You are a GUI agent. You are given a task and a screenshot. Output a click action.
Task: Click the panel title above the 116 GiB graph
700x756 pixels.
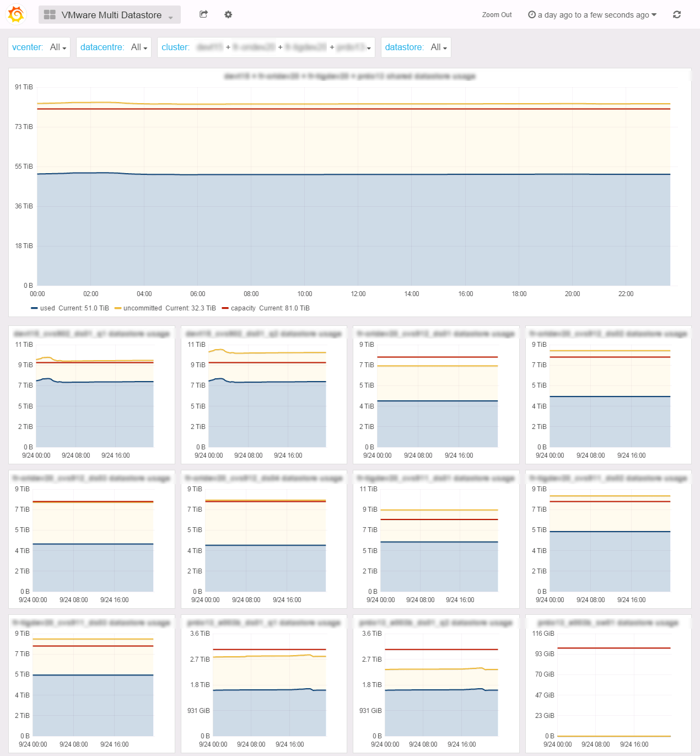(x=608, y=623)
